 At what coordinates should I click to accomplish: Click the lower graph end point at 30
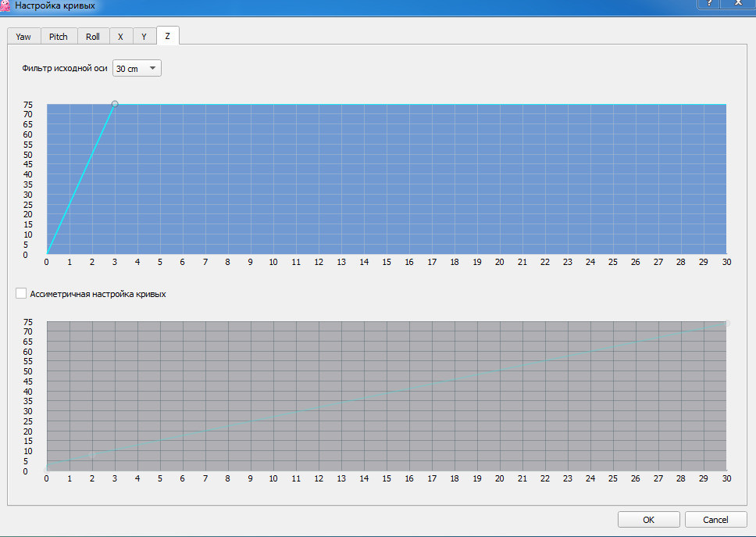[x=726, y=324]
